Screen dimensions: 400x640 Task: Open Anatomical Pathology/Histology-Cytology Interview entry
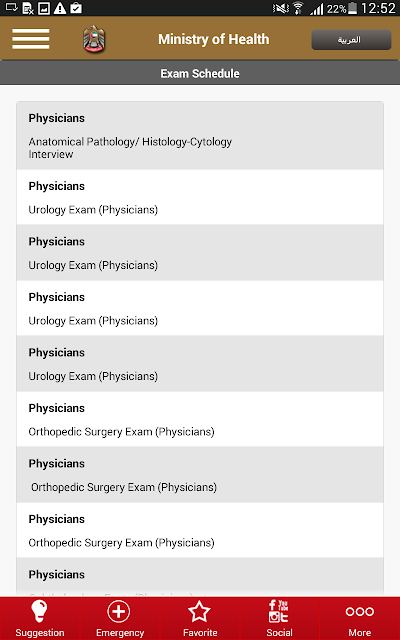coord(200,136)
